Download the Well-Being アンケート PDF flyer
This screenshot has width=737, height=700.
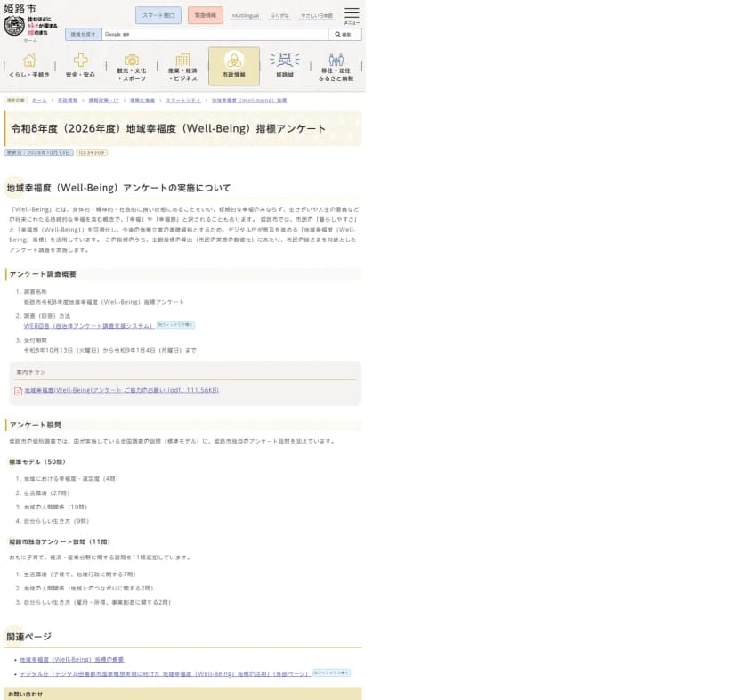tap(122, 390)
